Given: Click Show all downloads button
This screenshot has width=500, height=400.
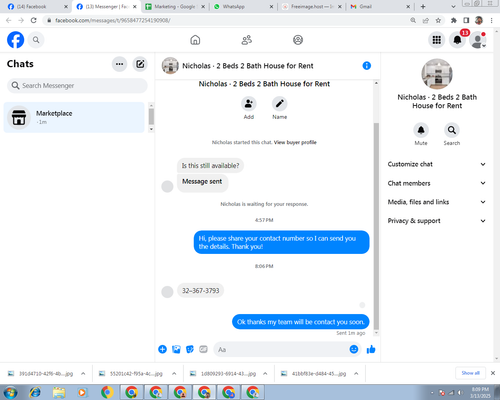Looking at the screenshot, I should click(x=471, y=373).
